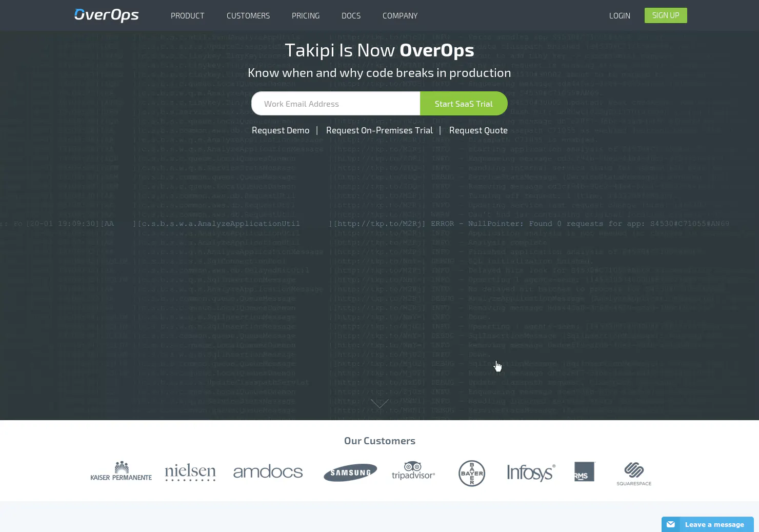Click the LOGIN link
Image resolution: width=759 pixels, height=532 pixels.
pyautogui.click(x=620, y=16)
